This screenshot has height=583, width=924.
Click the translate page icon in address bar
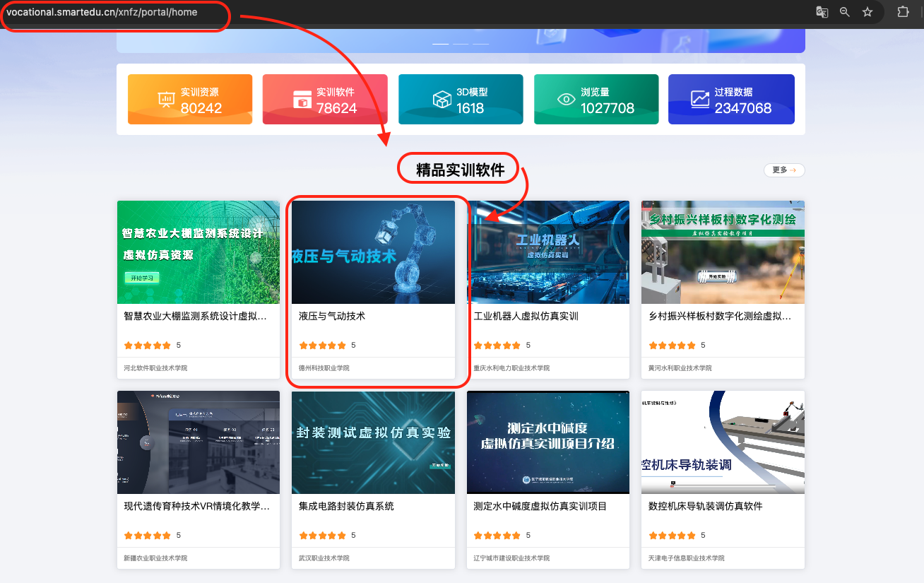pyautogui.click(x=822, y=12)
